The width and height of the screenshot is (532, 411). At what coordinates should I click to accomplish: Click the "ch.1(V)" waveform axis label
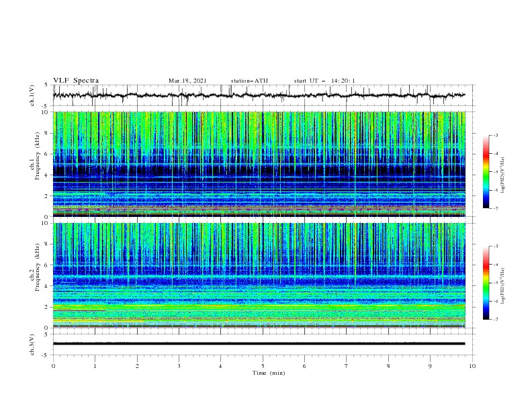[x=32, y=95]
